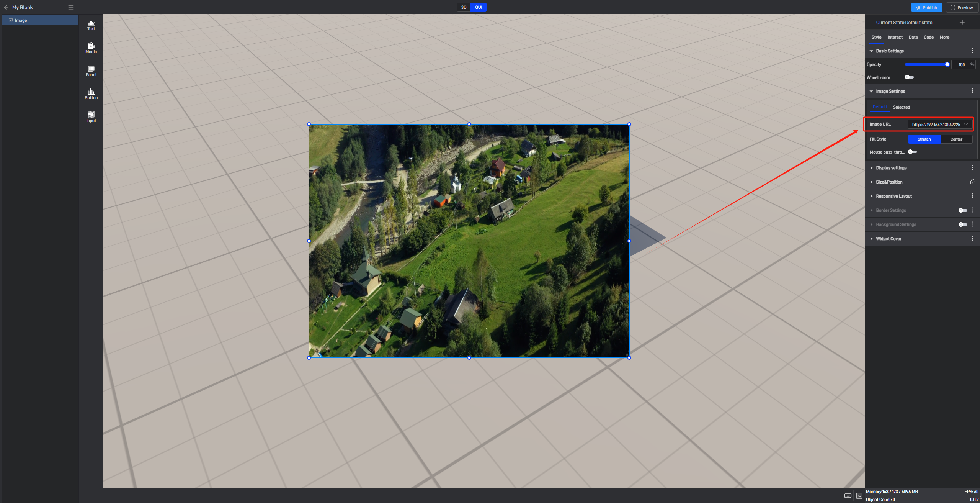Click the back arrow next to My Blank

pos(6,7)
